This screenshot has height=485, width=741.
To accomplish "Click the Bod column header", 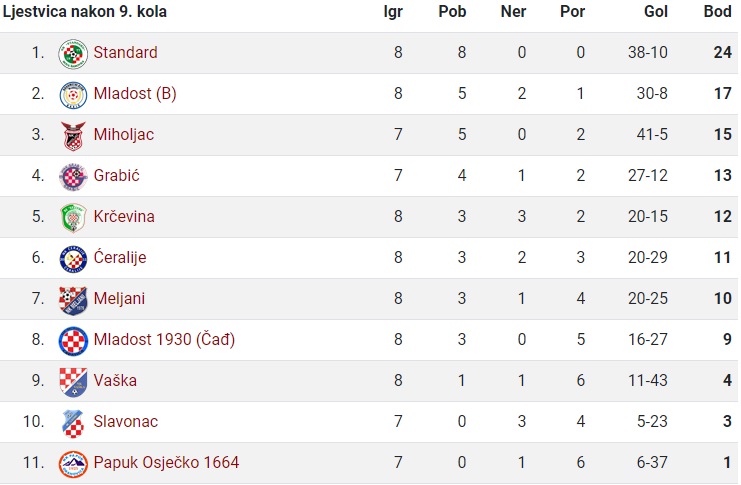I will 717,11.
